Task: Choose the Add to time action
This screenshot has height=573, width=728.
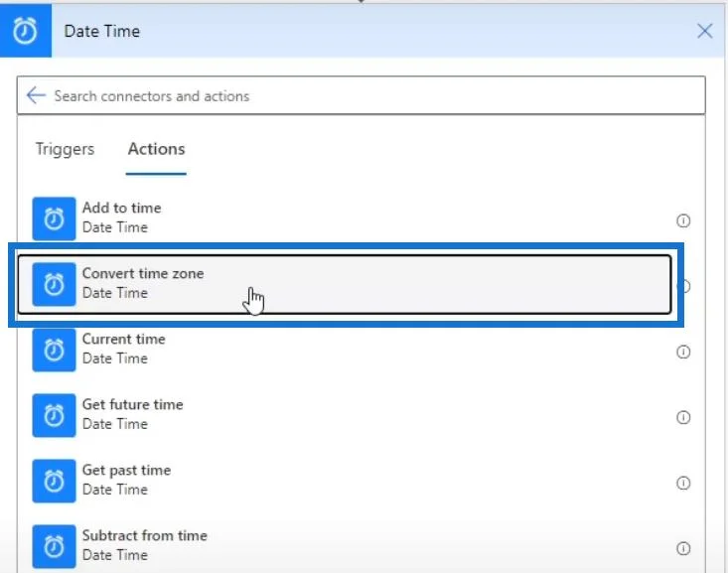Action: pos(345,218)
